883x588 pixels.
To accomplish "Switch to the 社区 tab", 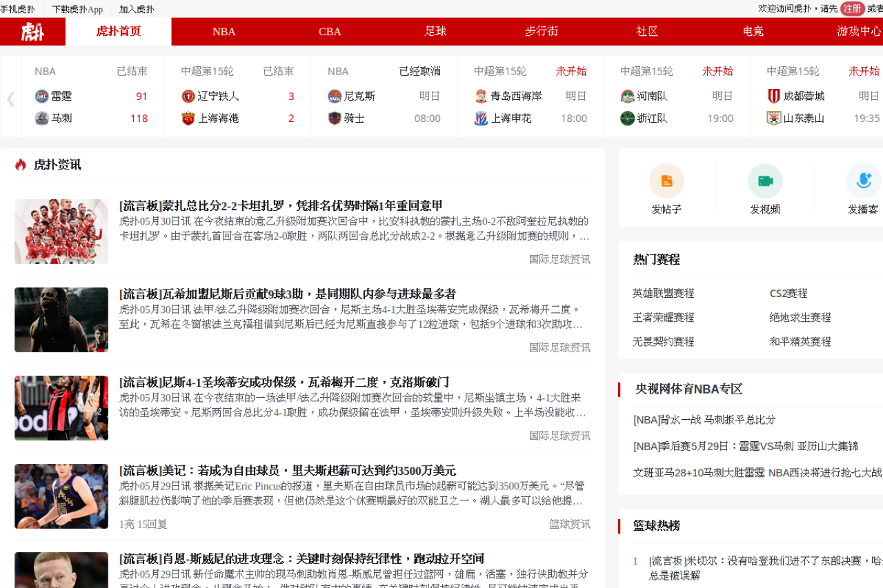I will [647, 32].
